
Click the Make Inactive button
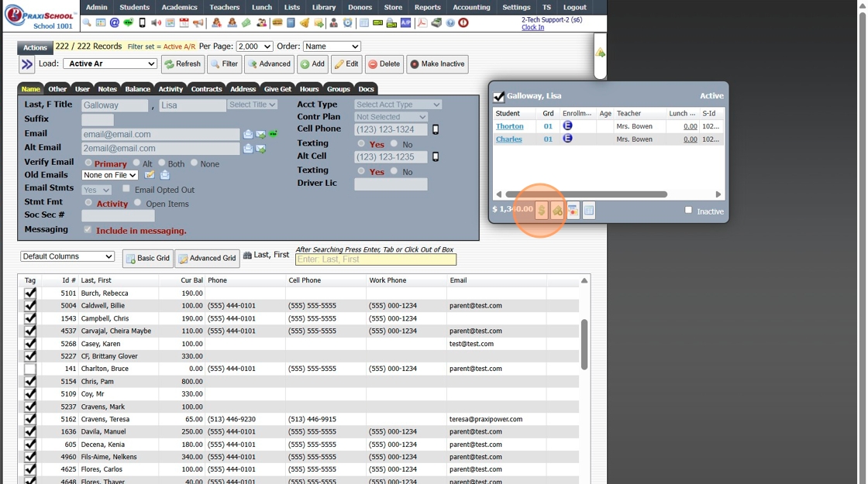click(437, 64)
